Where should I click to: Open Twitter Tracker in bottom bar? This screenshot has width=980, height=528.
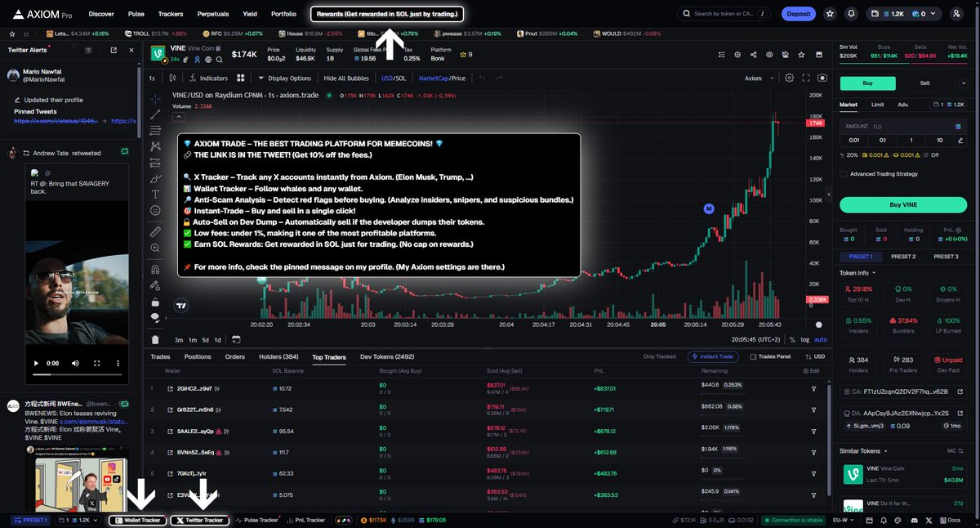click(199, 520)
